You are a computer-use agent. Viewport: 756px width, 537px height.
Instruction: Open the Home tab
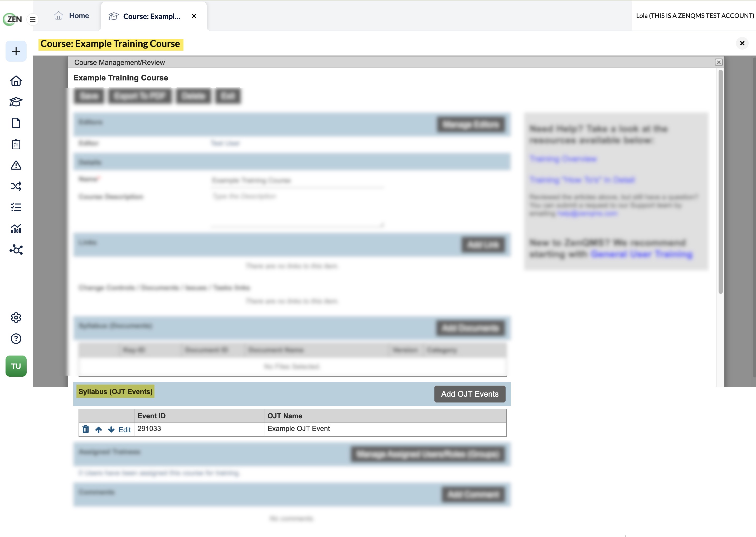(71, 16)
